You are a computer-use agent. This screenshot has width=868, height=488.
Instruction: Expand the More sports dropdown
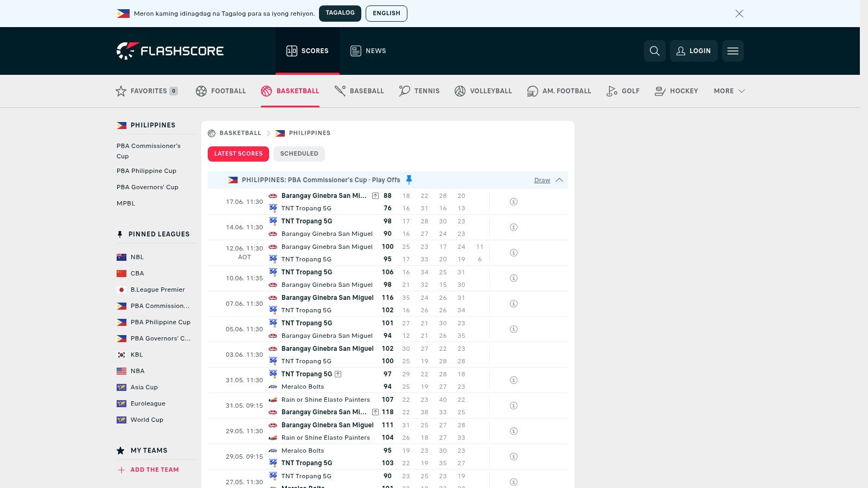point(729,91)
